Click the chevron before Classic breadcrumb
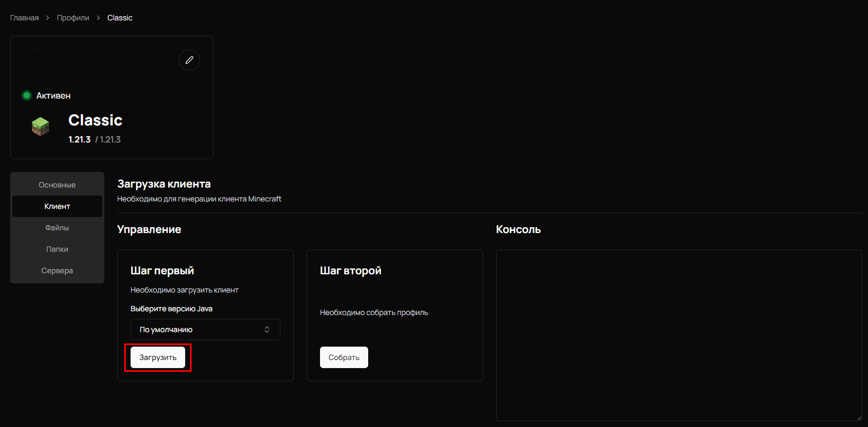The height and width of the screenshot is (427, 868). click(98, 18)
